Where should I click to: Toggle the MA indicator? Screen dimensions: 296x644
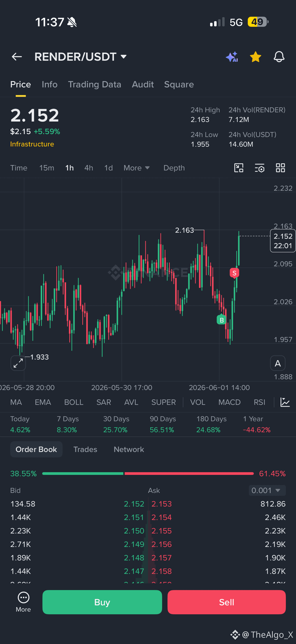pyautogui.click(x=16, y=402)
